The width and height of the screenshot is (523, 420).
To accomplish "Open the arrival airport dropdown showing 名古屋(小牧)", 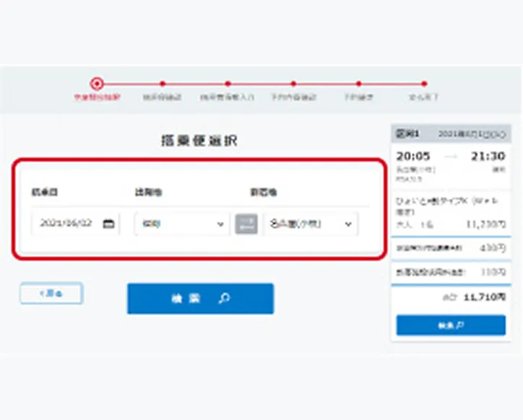I will tap(310, 224).
